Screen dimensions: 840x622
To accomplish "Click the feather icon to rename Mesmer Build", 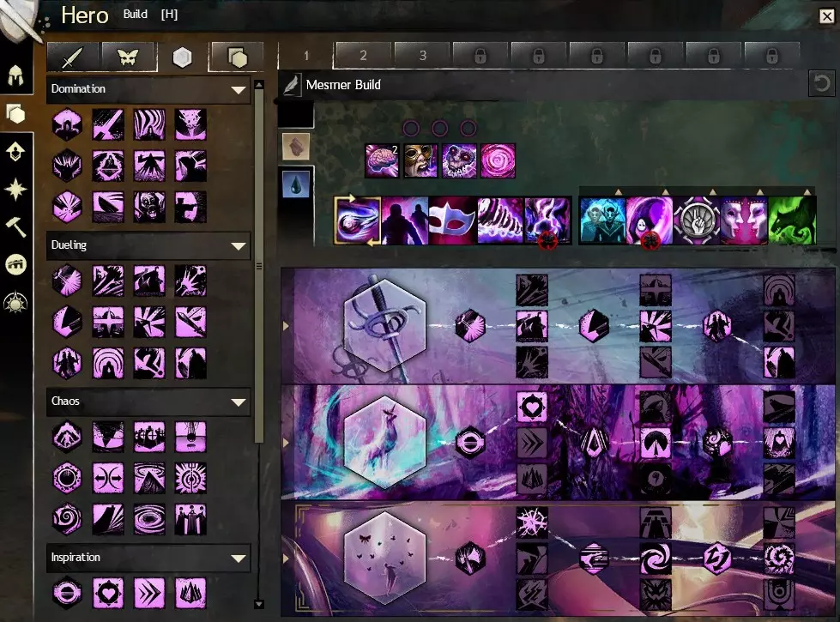I will point(292,85).
